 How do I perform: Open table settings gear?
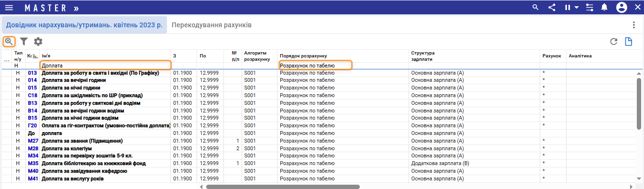[38, 42]
